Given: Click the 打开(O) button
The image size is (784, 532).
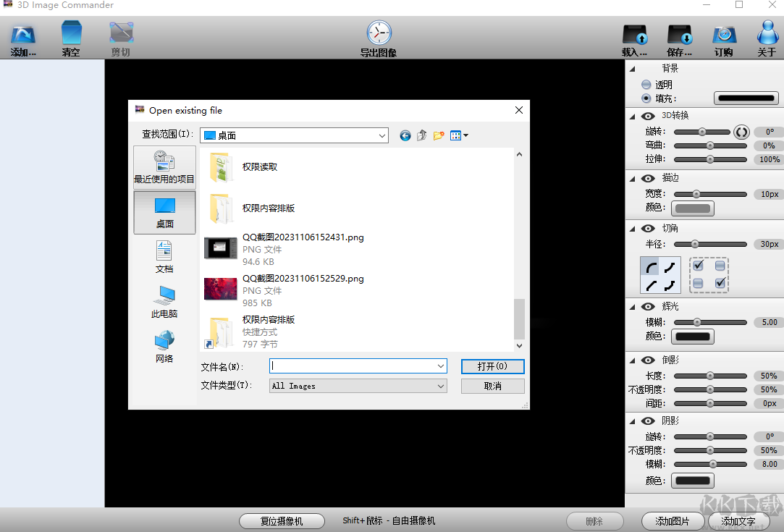Looking at the screenshot, I should [x=493, y=366].
